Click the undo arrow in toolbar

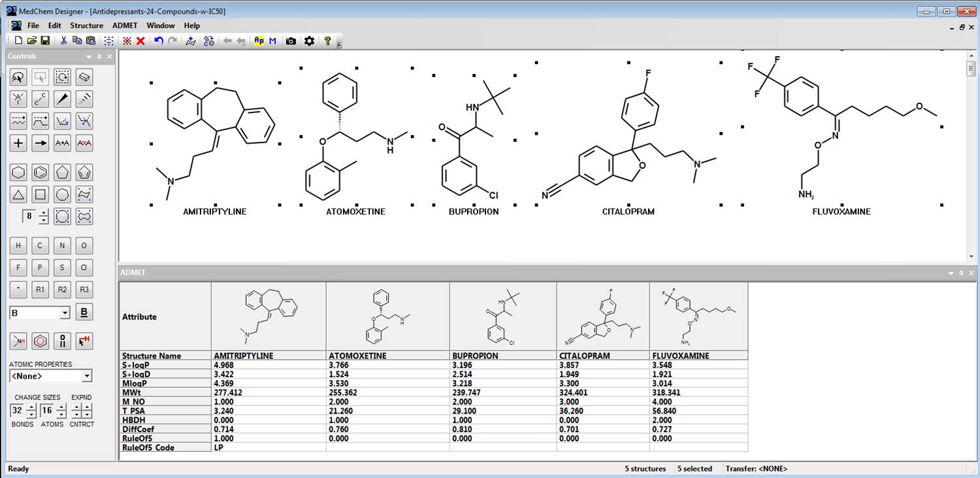158,41
